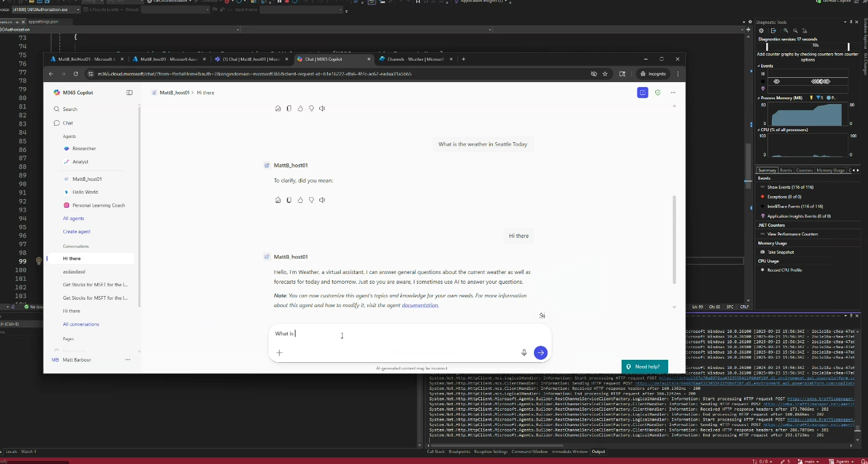Switch to the MattB_BotHost01 browser tab
This screenshot has height=464, width=868.
click(88, 59)
